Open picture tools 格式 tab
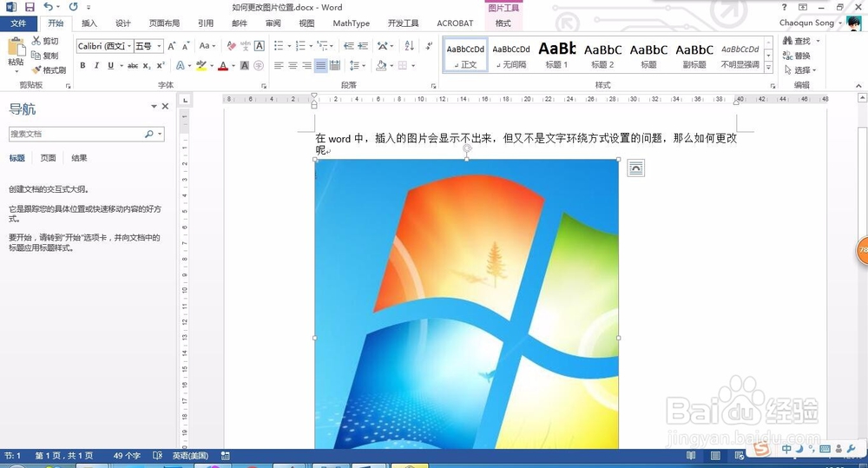The height and width of the screenshot is (468, 868). coord(503,23)
